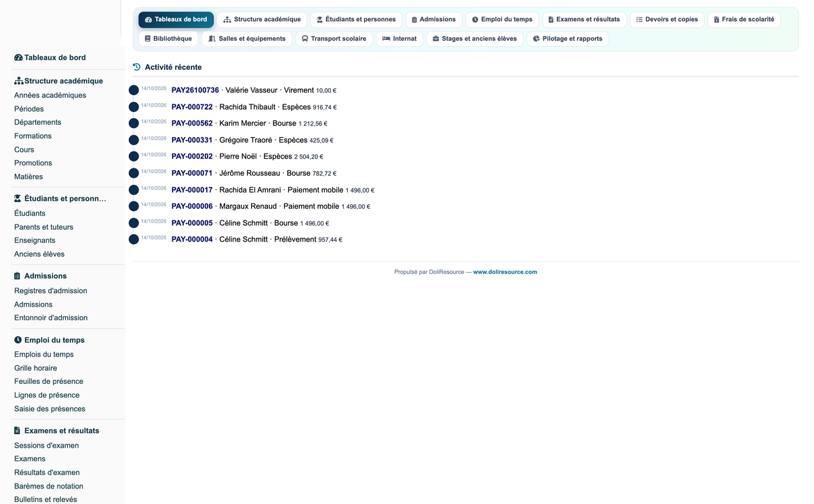Click timeline dot for PAY-000006

tap(134, 206)
